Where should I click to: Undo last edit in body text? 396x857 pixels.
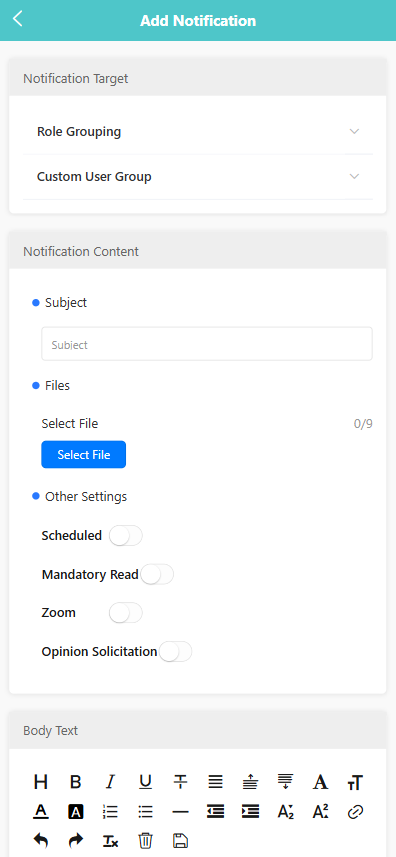pos(40,841)
